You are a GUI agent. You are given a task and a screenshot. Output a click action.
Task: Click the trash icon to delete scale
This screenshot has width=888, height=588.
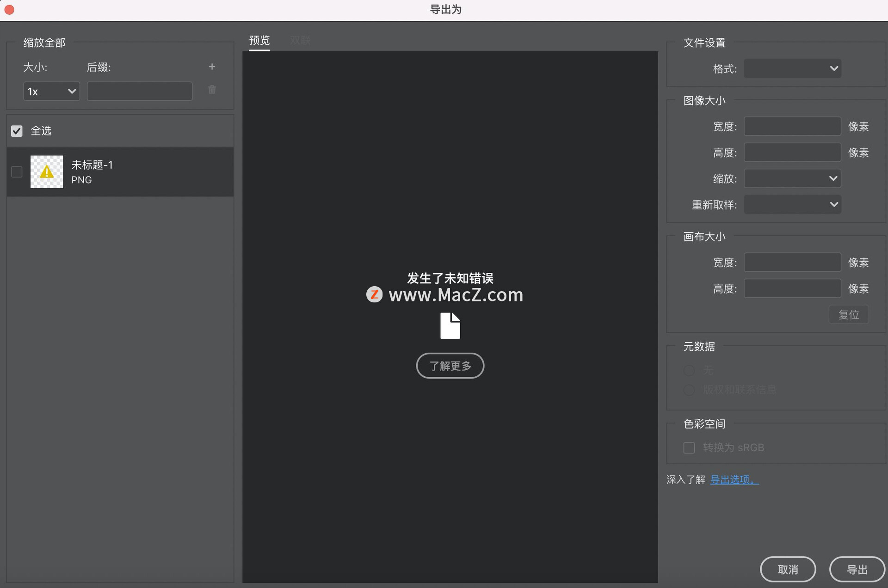pyautogui.click(x=212, y=90)
